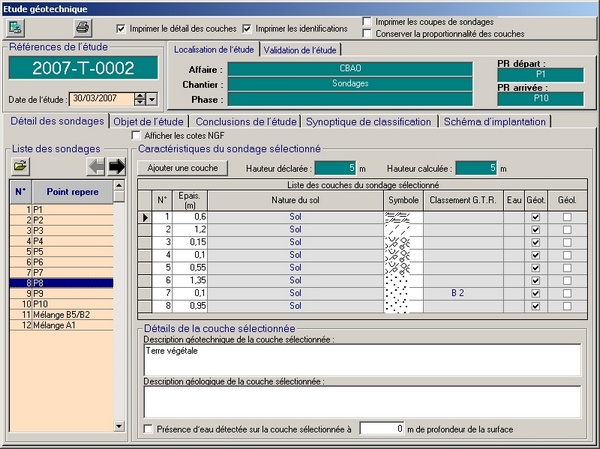Screen dimensions: 600x449
Task: Click the black right arrow in sondages list
Action: 117,165
